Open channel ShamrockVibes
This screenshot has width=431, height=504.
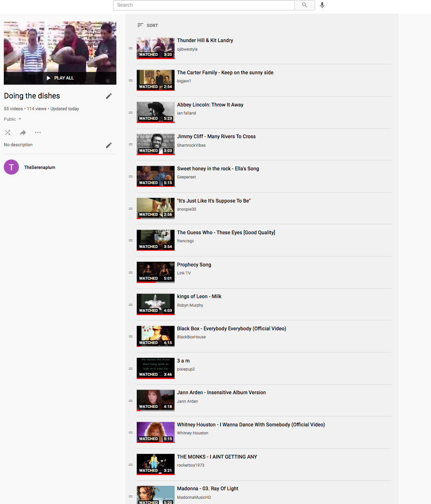tap(191, 145)
